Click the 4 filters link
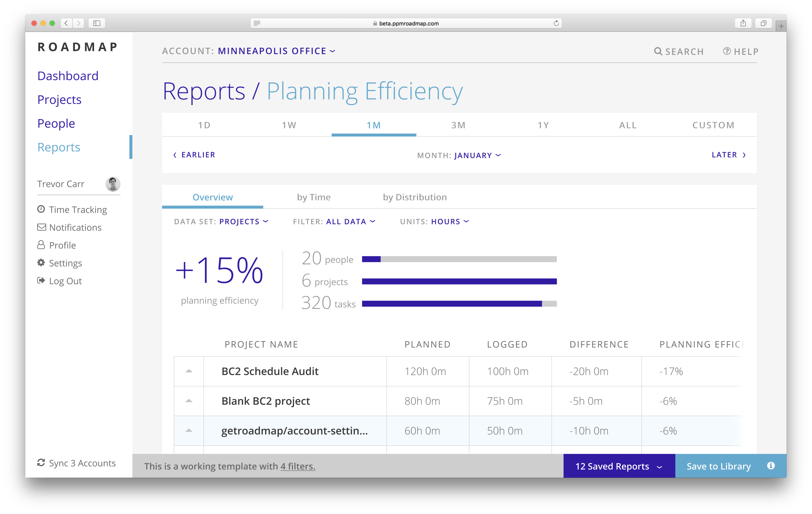Viewport: 812px width, 514px height. pos(298,466)
